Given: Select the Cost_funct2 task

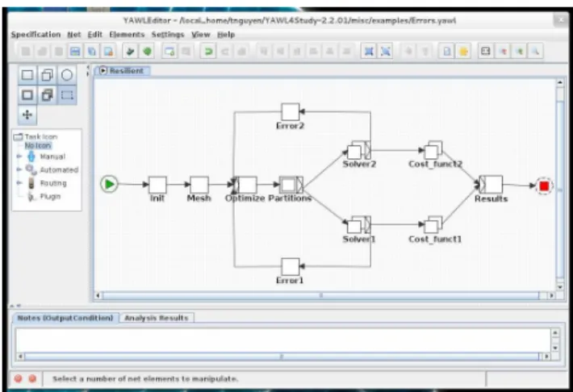Looking at the screenshot, I should tap(433, 150).
